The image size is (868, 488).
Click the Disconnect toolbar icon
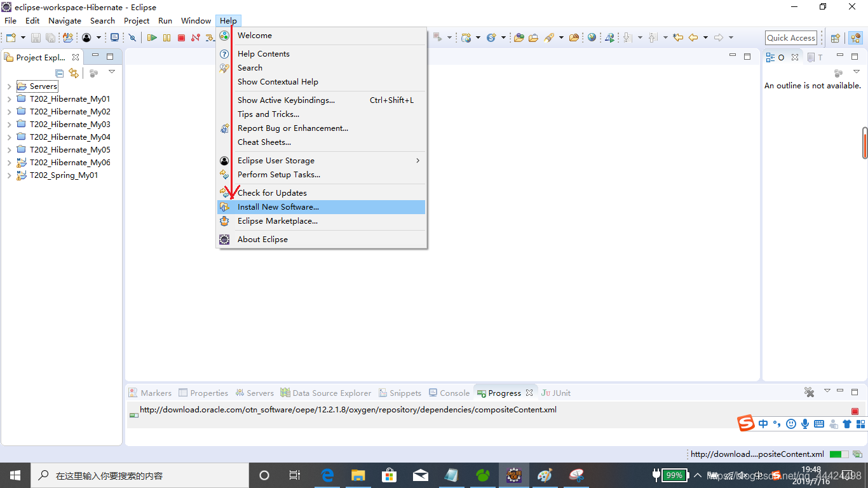pyautogui.click(x=196, y=38)
